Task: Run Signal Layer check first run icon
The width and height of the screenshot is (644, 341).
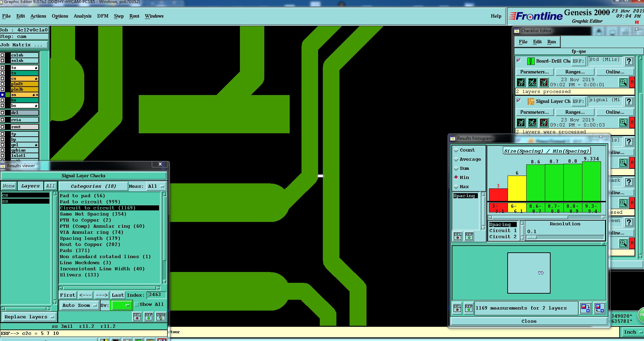Action: click(x=521, y=122)
